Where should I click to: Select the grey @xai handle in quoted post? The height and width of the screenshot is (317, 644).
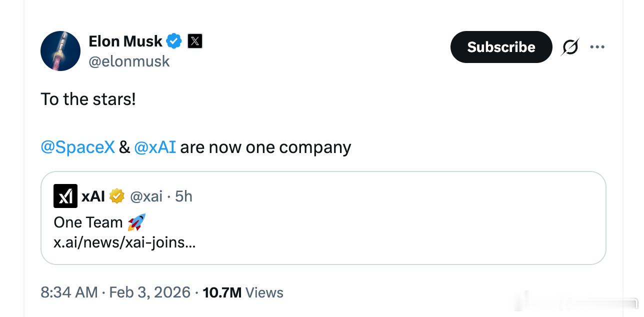[x=146, y=196]
